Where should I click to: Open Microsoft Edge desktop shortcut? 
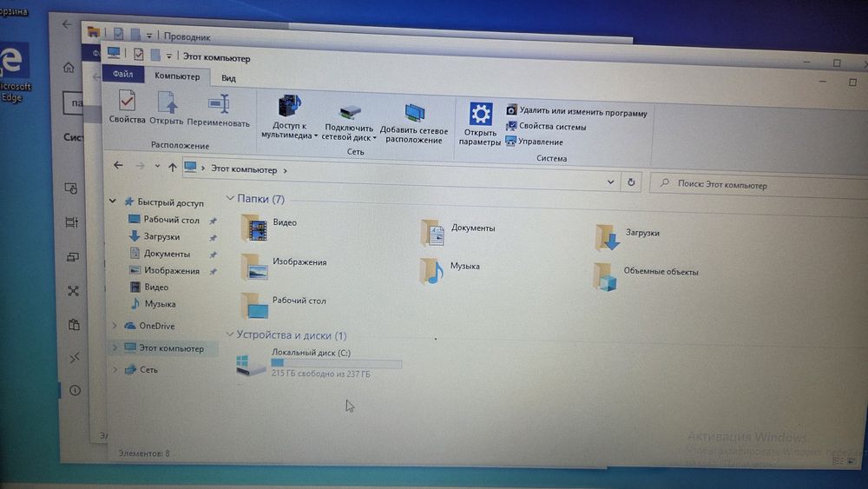[x=12, y=73]
